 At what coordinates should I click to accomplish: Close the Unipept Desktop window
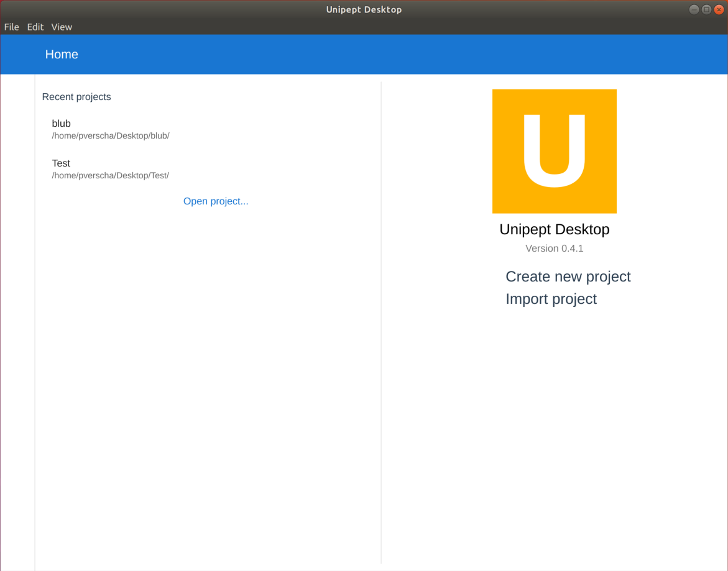[x=719, y=9]
